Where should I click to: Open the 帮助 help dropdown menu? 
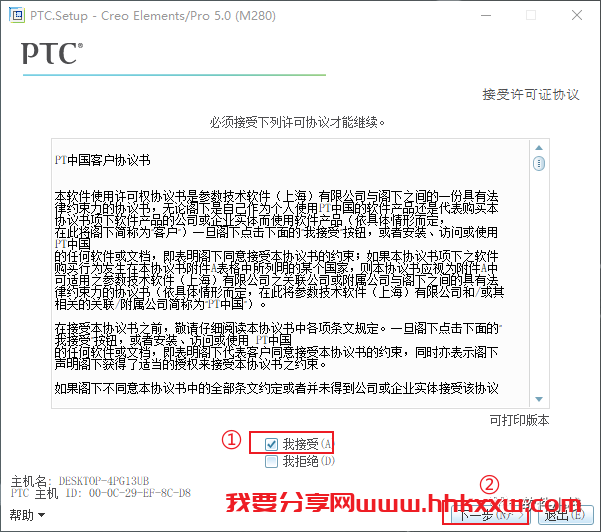[x=27, y=515]
